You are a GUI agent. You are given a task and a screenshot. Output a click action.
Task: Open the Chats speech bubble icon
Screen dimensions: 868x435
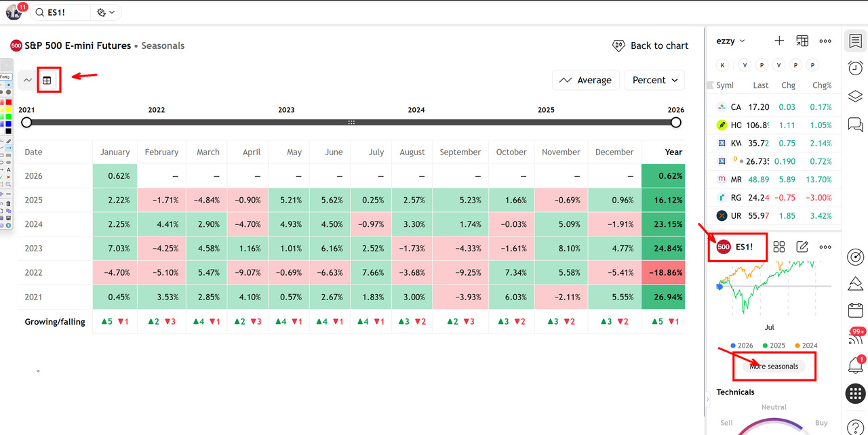click(x=855, y=125)
